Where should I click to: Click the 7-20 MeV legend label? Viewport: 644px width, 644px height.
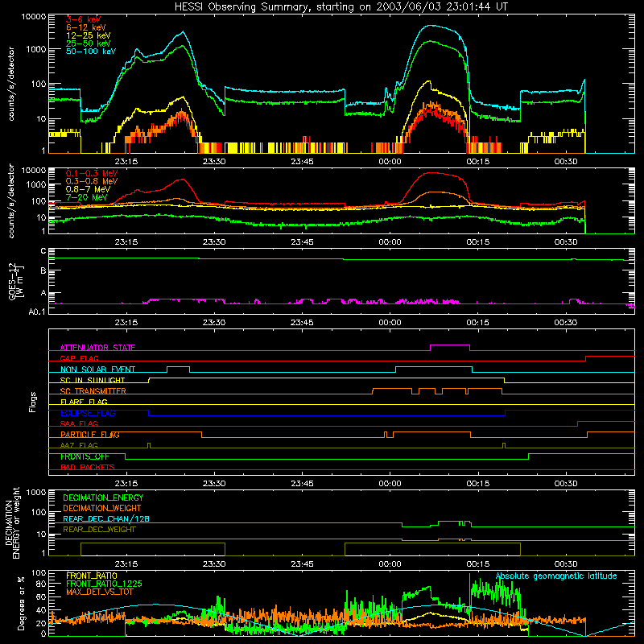pos(86,197)
